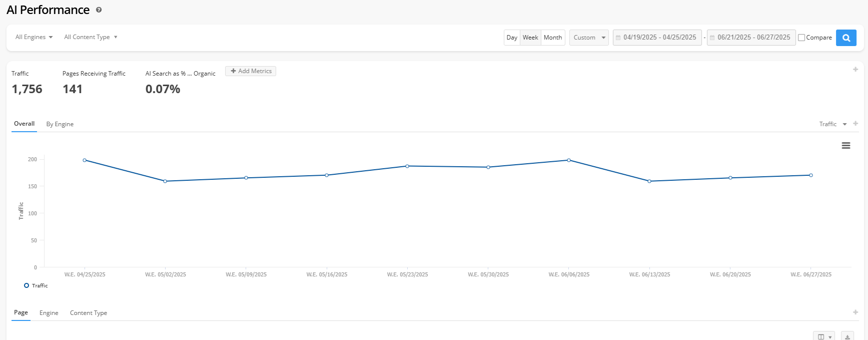The height and width of the screenshot is (340, 868).
Task: Click the download export icon
Action: (x=847, y=336)
